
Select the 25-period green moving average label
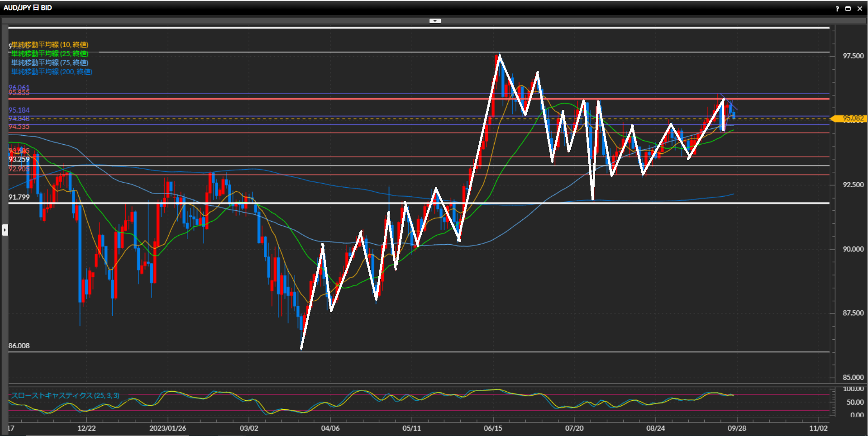pos(50,54)
